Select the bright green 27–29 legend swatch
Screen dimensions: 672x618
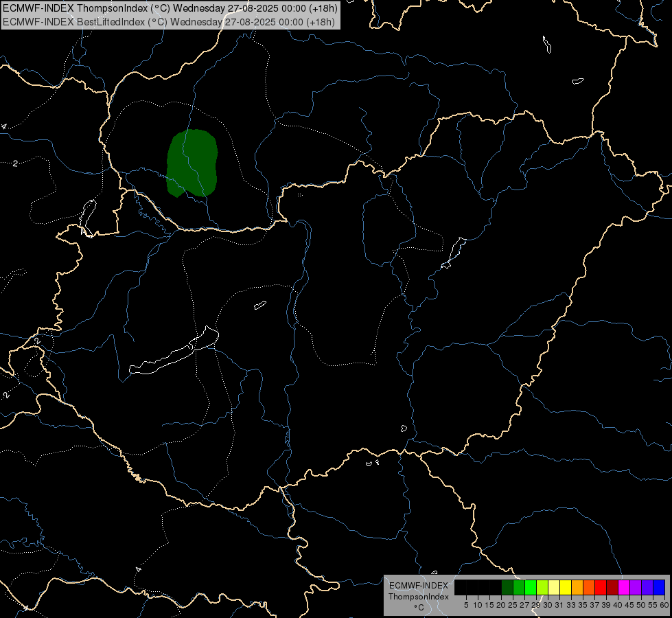(x=531, y=587)
